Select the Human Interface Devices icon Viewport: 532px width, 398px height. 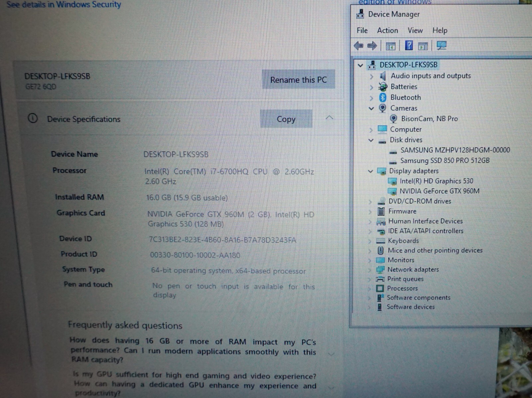tap(381, 222)
